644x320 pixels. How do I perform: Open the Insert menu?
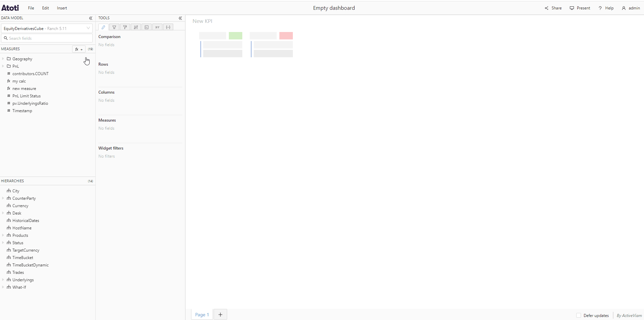coord(62,8)
